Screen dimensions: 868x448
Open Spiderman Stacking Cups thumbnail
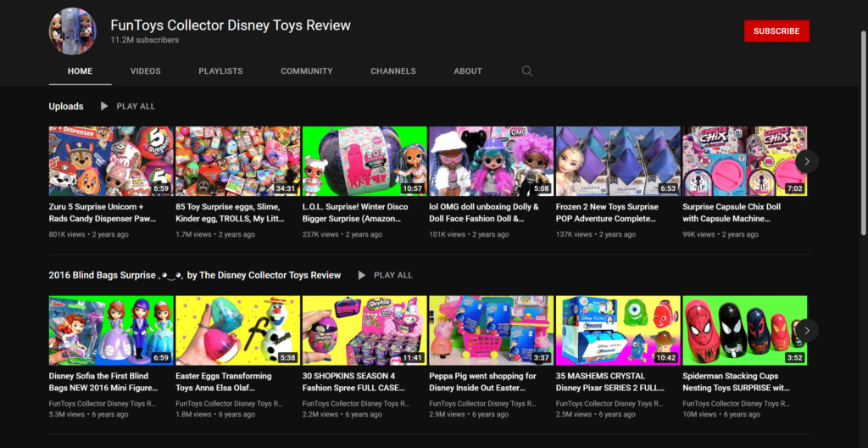tap(745, 330)
